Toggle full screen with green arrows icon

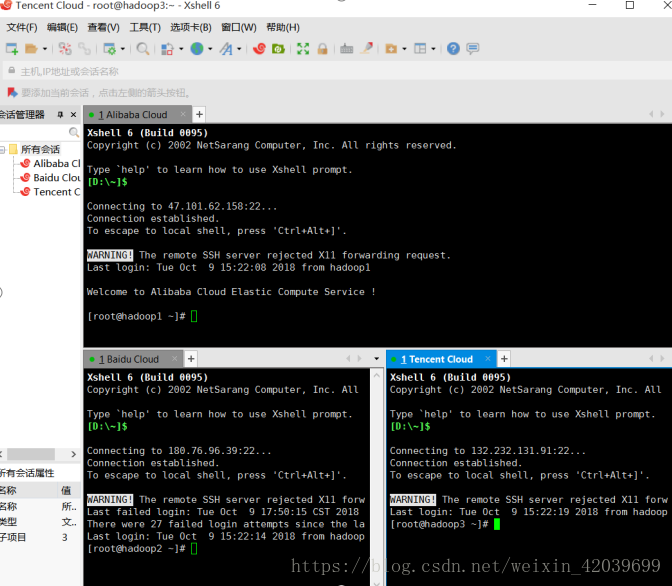coord(303,49)
